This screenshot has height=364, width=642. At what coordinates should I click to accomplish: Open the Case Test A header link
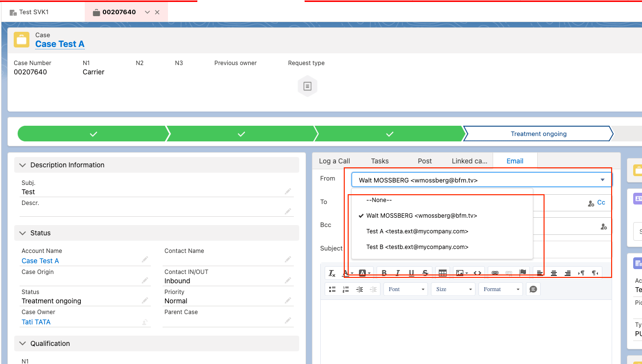coord(60,44)
